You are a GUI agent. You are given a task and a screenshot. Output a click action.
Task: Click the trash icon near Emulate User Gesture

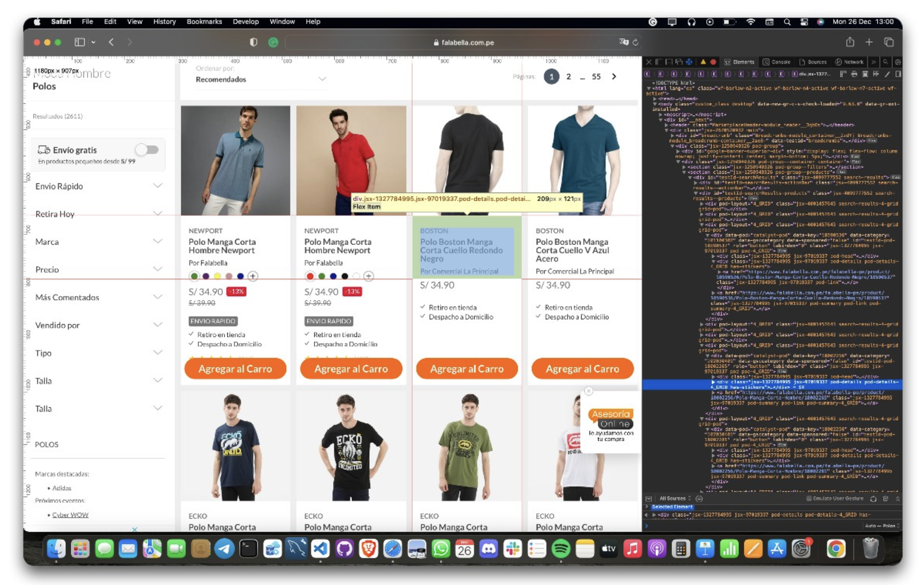pos(886,498)
